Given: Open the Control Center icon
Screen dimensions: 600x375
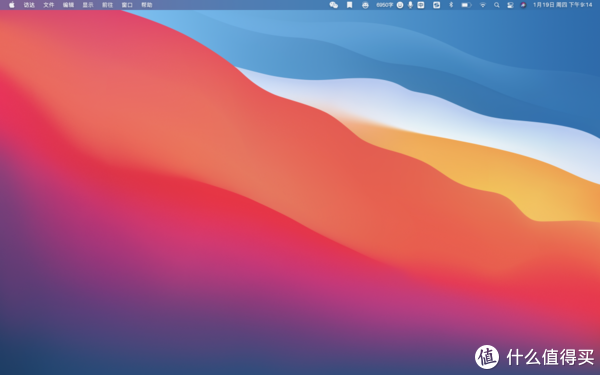Looking at the screenshot, I should tap(510, 5).
